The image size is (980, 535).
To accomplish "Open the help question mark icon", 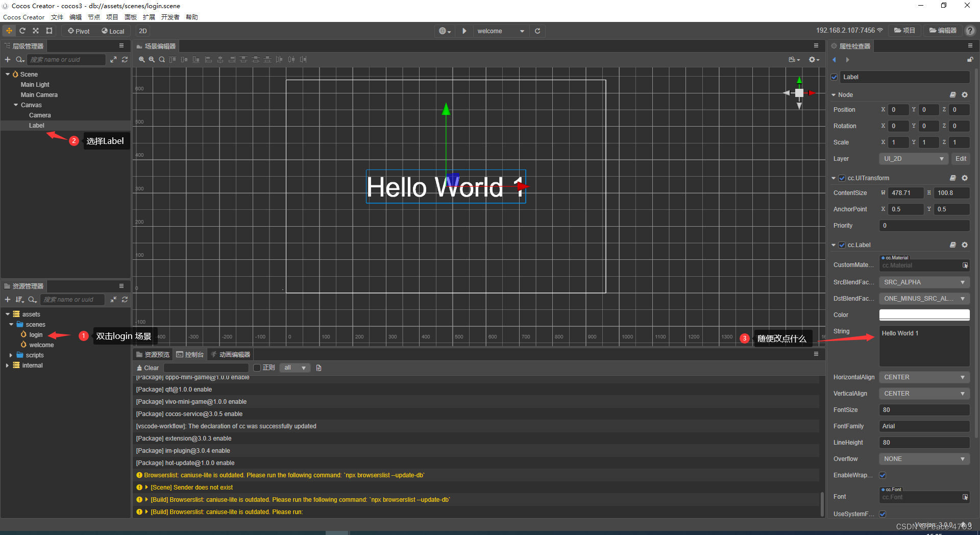I will click(x=970, y=31).
